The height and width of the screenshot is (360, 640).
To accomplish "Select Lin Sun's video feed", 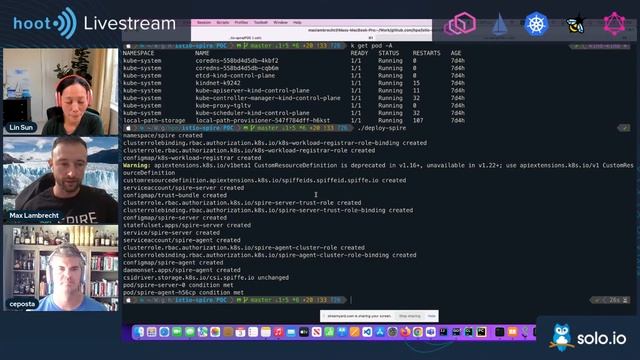I will pyautogui.click(x=60, y=92).
